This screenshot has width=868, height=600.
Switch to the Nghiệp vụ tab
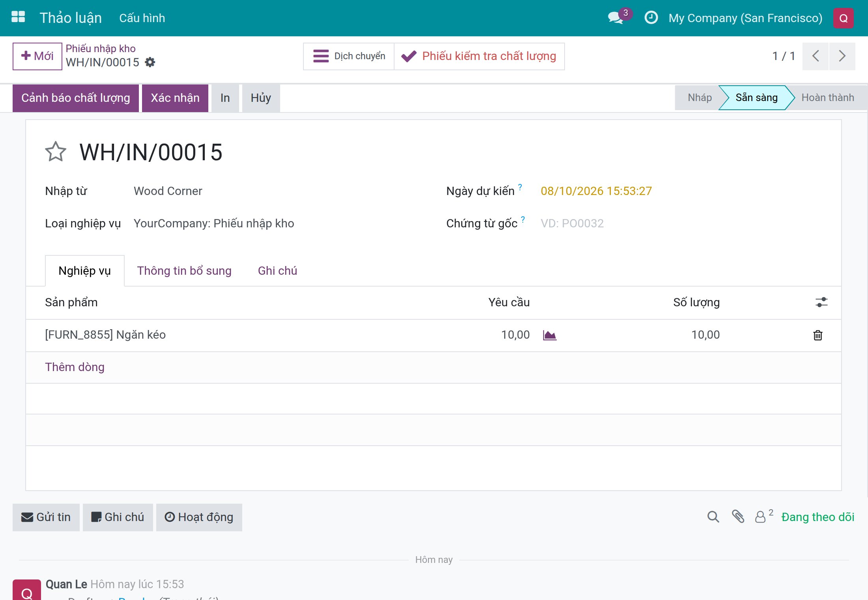coord(85,271)
